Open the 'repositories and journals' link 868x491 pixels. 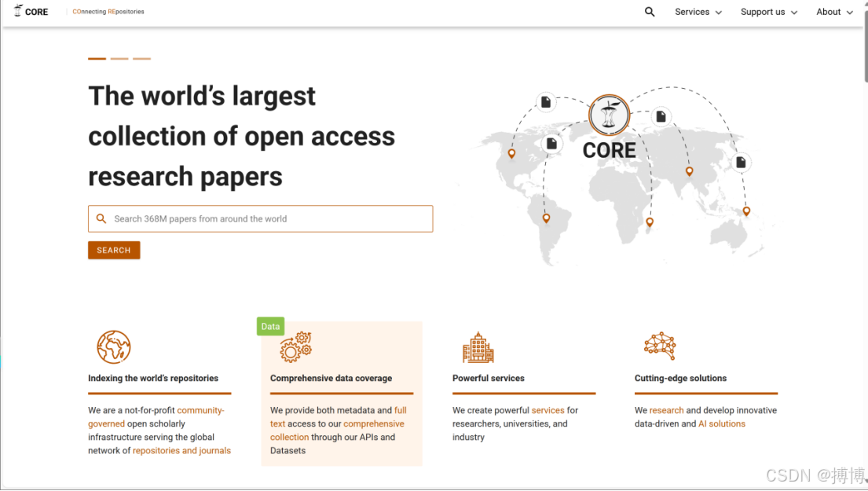point(181,451)
